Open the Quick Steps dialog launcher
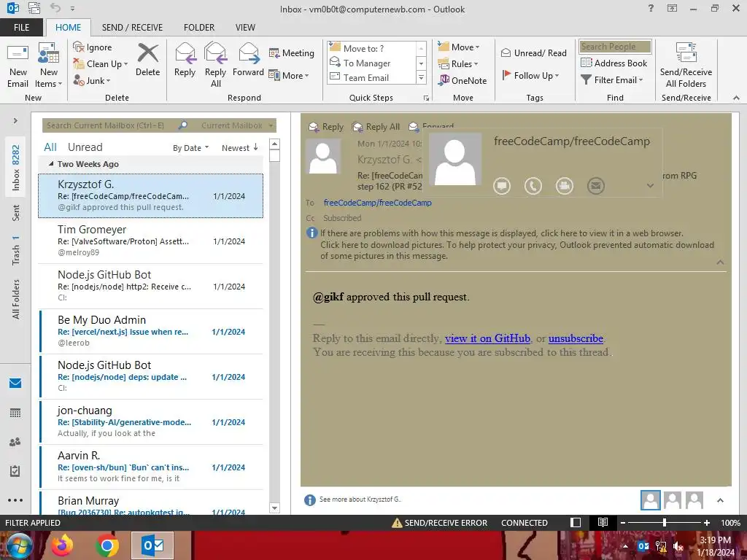The height and width of the screenshot is (560, 747). click(426, 98)
